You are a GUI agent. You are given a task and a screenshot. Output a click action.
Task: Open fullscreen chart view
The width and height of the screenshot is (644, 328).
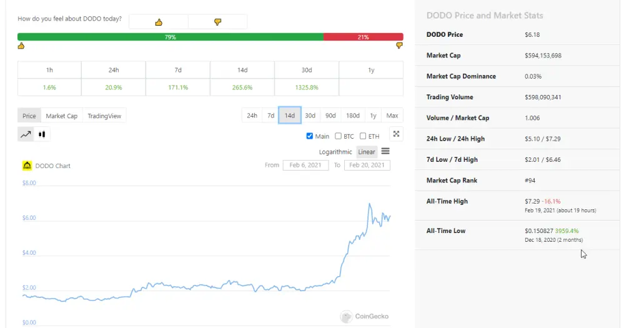point(396,134)
